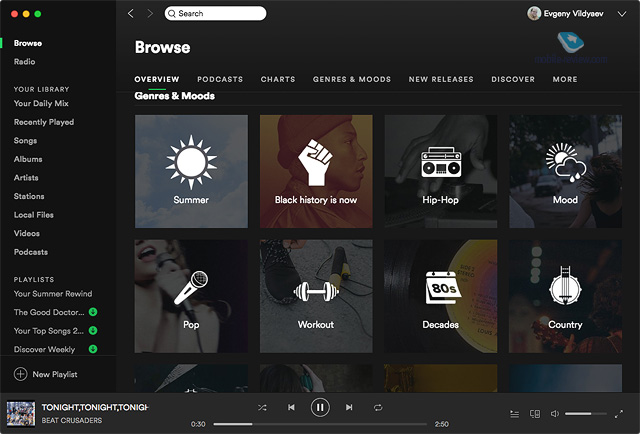
Task: Open the Genres & Moods section heading
Action: (x=175, y=96)
